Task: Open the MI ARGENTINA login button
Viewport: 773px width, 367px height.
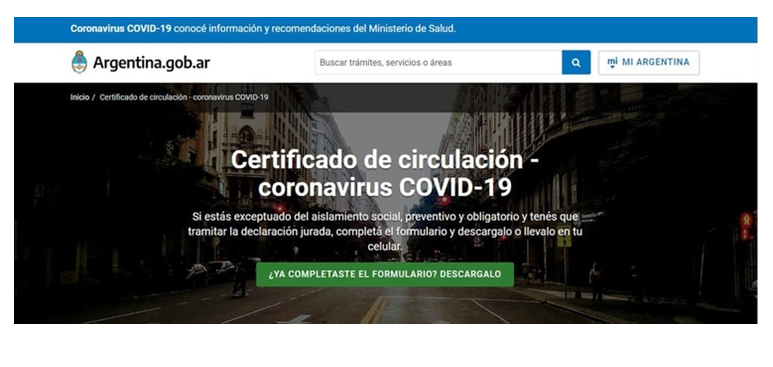Action: point(649,63)
